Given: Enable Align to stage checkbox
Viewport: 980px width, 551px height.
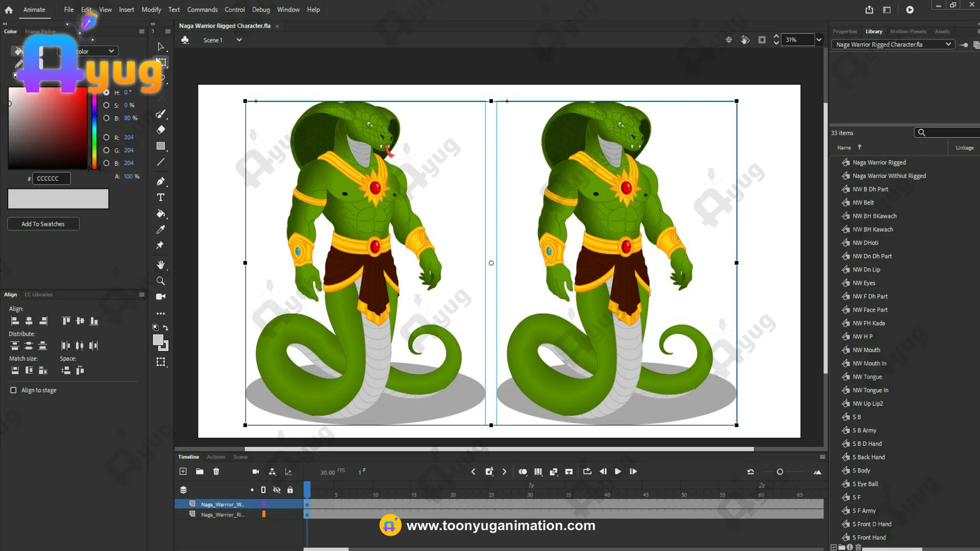Looking at the screenshot, I should (x=13, y=390).
